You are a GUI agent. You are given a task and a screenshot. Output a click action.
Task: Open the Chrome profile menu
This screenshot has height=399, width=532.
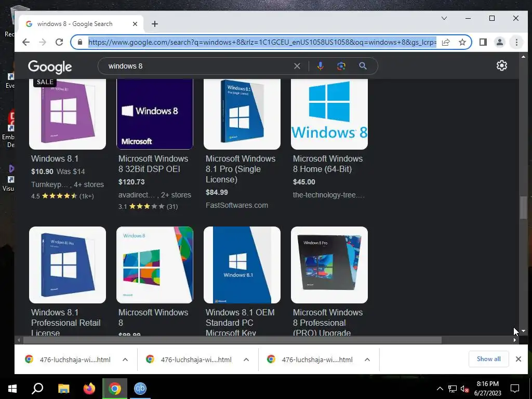(x=499, y=42)
